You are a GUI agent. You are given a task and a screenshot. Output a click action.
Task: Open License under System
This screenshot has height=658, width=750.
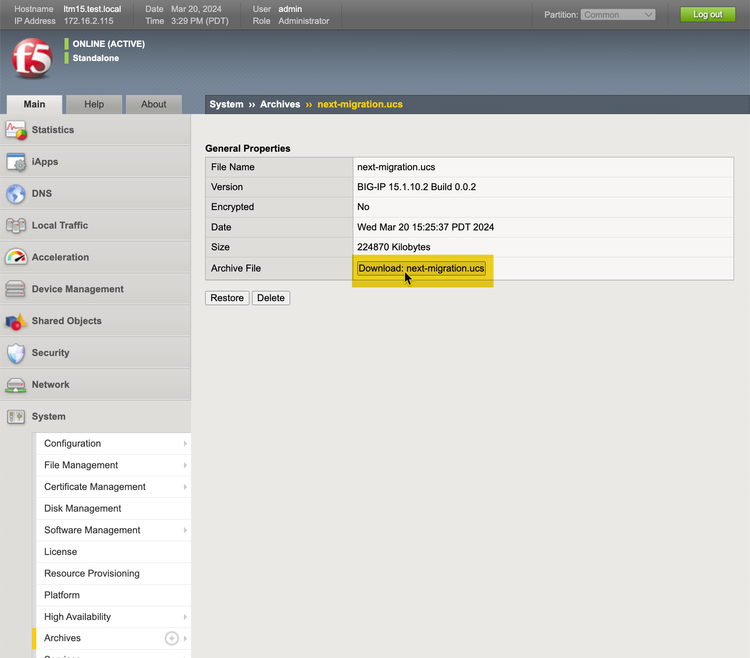[x=60, y=552]
